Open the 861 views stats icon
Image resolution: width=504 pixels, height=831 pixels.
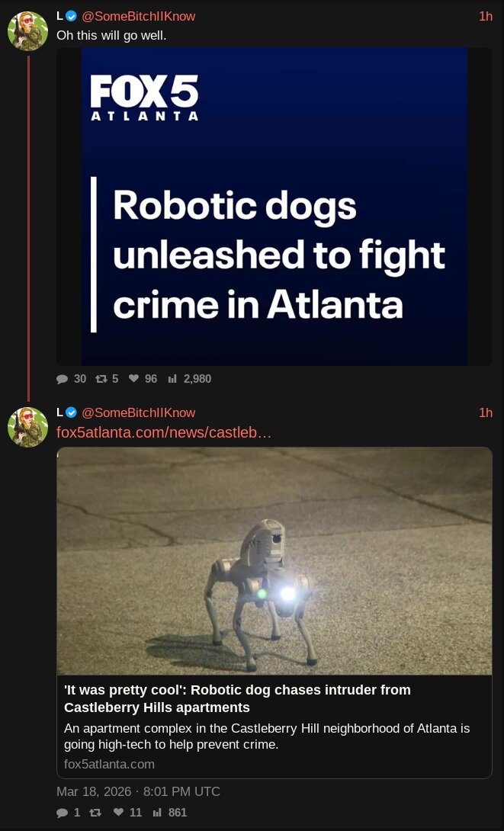[157, 813]
